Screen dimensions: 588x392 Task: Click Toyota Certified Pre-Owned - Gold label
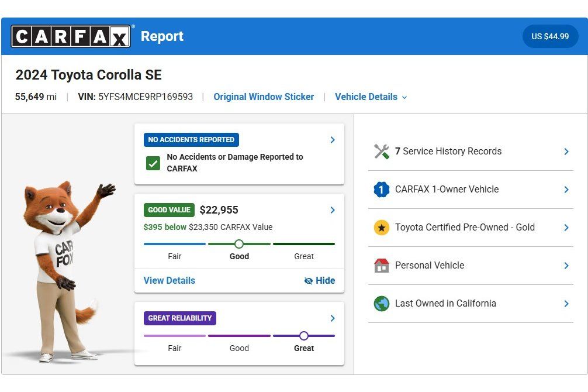465,227
